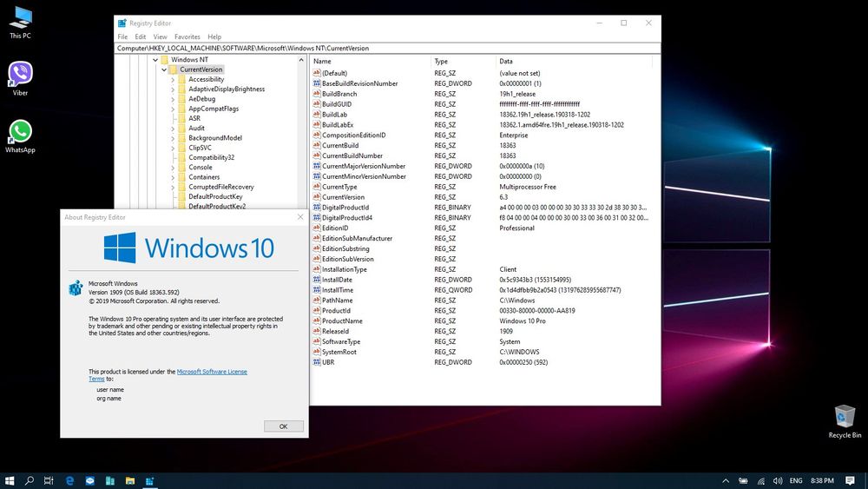Open the View menu in Registry Editor

pyautogui.click(x=160, y=36)
